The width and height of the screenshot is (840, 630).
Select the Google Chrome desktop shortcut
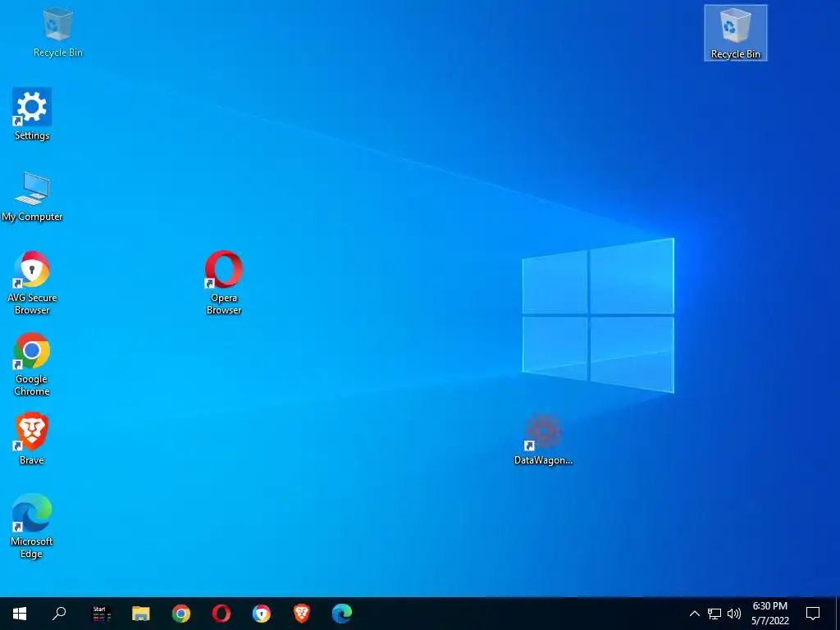(x=32, y=364)
